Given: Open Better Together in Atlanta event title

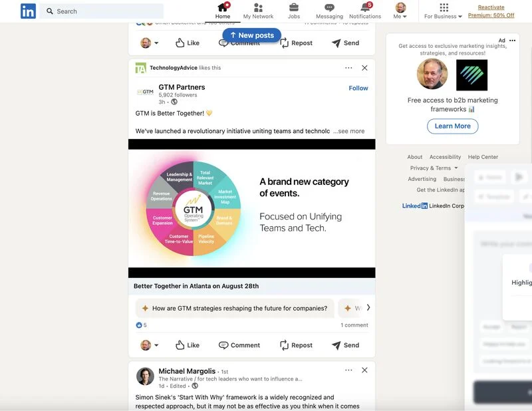Looking at the screenshot, I should [196, 286].
